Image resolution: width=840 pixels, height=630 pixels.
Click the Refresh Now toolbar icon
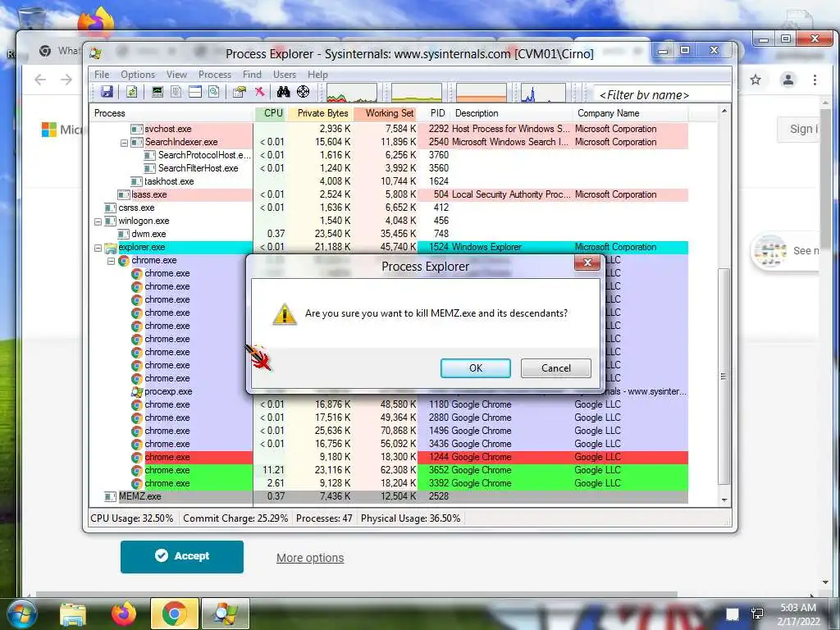pyautogui.click(x=131, y=92)
